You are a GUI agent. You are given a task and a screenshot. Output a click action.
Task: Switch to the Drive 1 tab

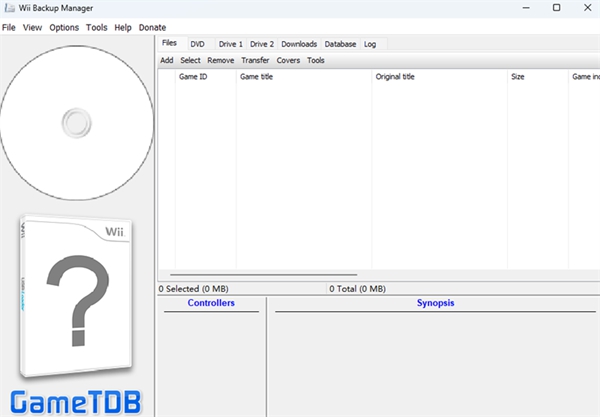click(230, 44)
